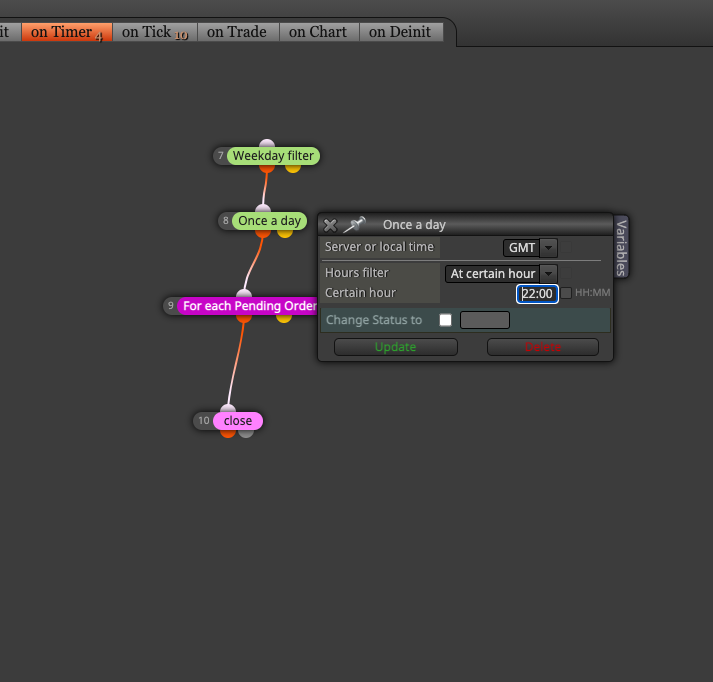Close the Once a day properties panel

point(330,225)
